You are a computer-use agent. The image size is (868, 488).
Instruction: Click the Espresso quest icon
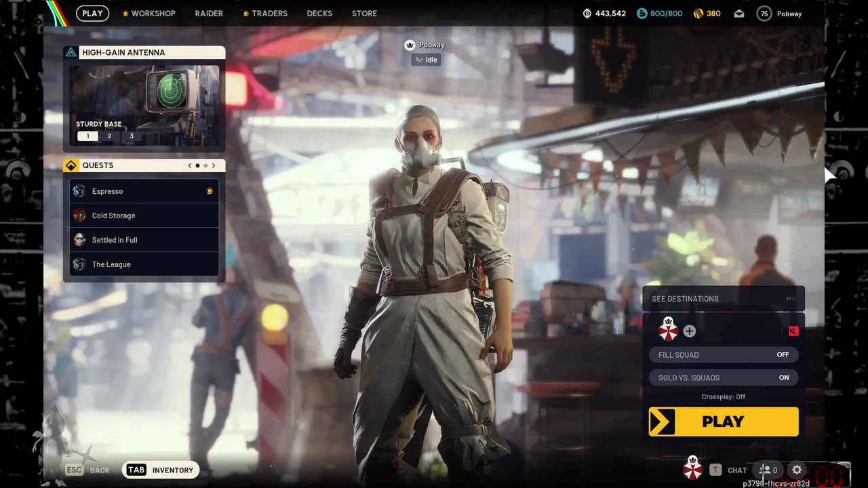click(x=79, y=191)
